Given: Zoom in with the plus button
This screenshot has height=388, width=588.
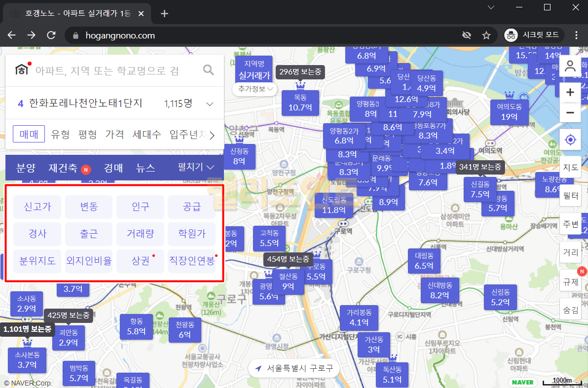Looking at the screenshot, I should 570,92.
